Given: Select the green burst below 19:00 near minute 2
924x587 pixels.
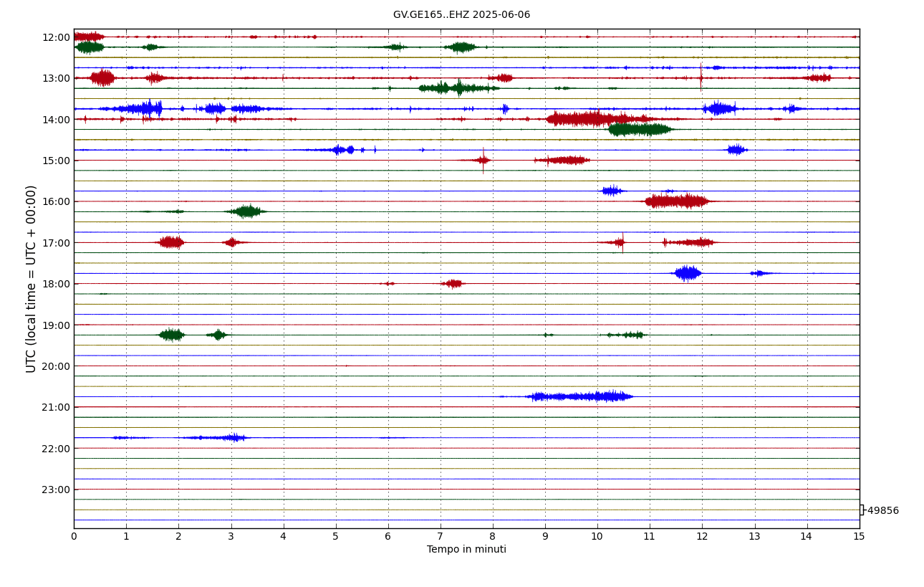Looking at the screenshot, I should tap(172, 335).
